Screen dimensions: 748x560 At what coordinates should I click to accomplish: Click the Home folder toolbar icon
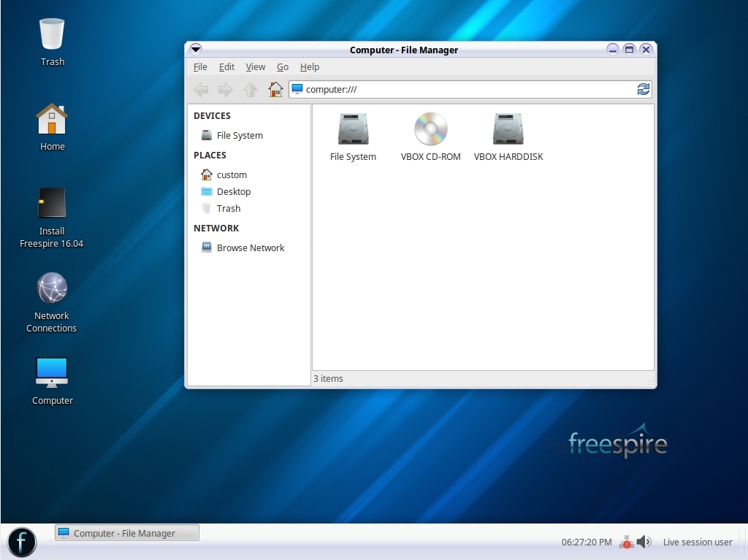275,90
